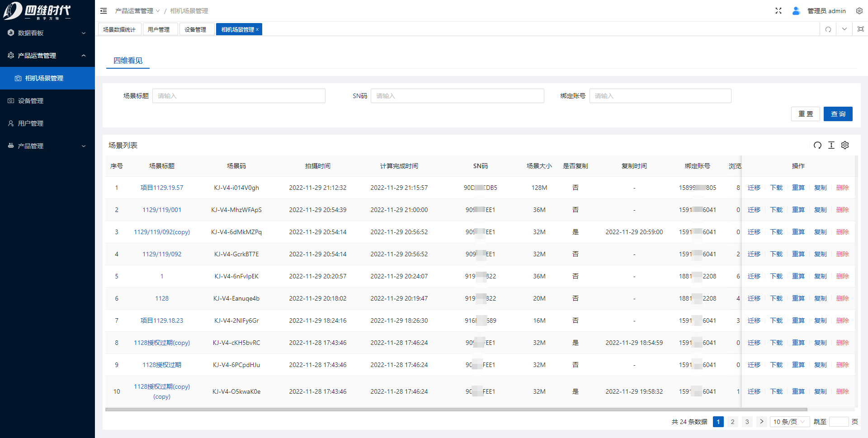Viewport: 868px width, 438px height.
Task: Open the 项目1129.19.57 scene link
Action: [x=162, y=188]
